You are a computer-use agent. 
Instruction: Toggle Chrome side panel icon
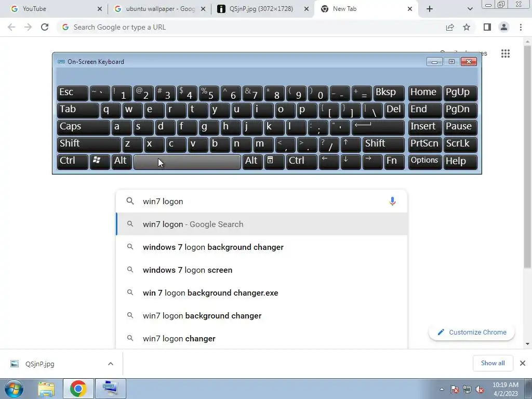[x=487, y=27]
